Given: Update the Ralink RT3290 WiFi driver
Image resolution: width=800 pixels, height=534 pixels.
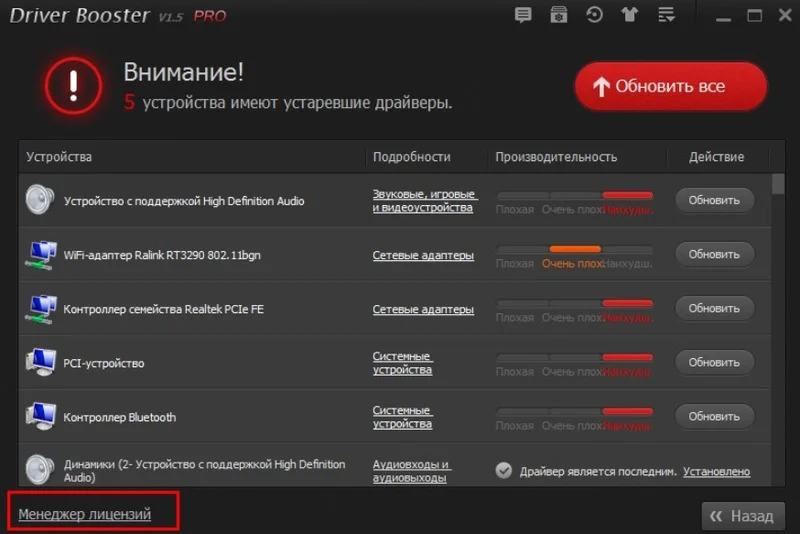Looking at the screenshot, I should pos(714,255).
